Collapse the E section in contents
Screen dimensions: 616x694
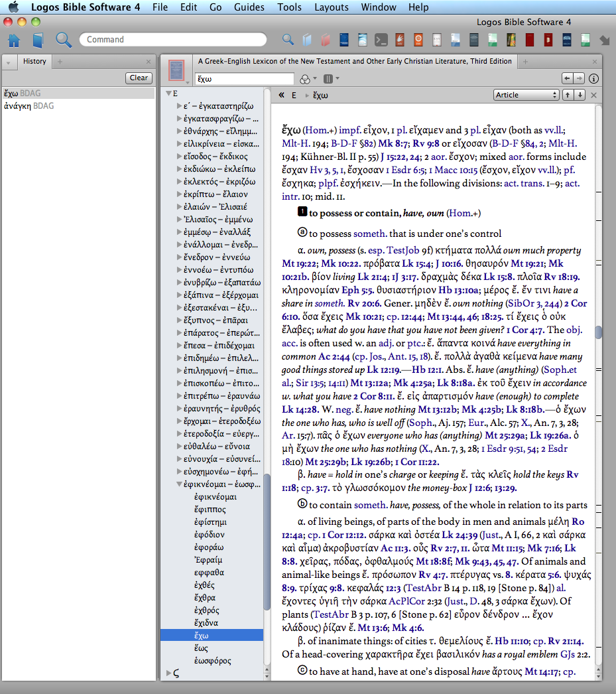click(168, 94)
